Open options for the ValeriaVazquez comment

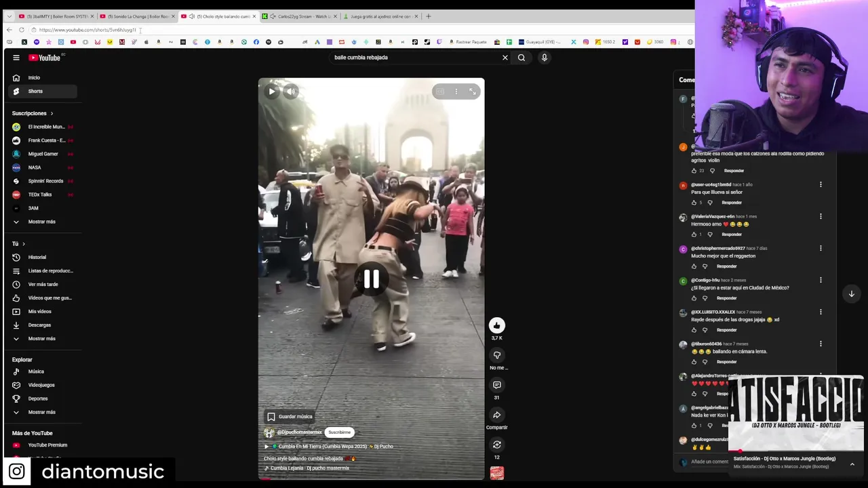coord(821,216)
